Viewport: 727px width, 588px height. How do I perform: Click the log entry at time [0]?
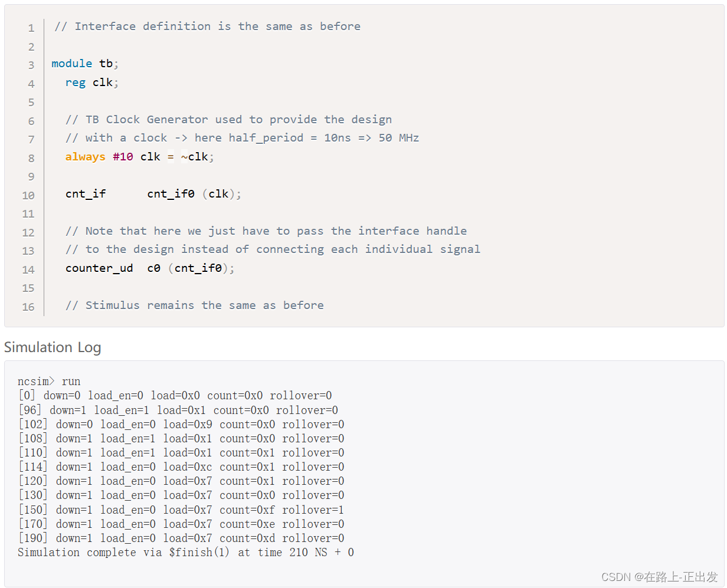coord(175,396)
